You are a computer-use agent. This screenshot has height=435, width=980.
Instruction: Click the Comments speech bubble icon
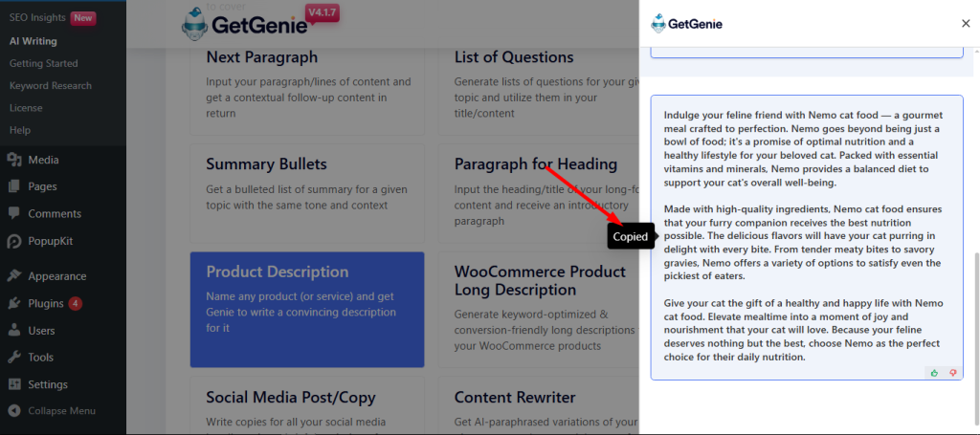pos(14,213)
